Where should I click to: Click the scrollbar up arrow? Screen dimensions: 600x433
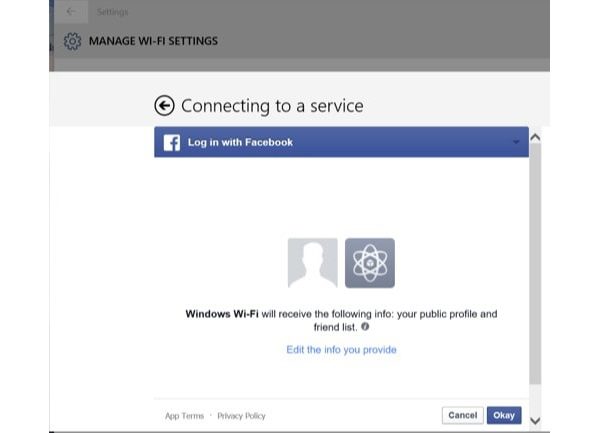pos(535,137)
